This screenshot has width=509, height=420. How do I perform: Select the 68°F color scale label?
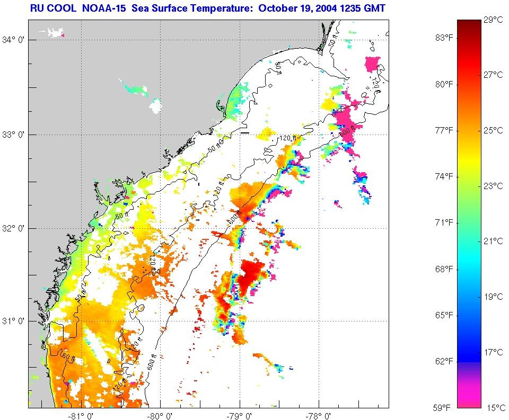[444, 269]
